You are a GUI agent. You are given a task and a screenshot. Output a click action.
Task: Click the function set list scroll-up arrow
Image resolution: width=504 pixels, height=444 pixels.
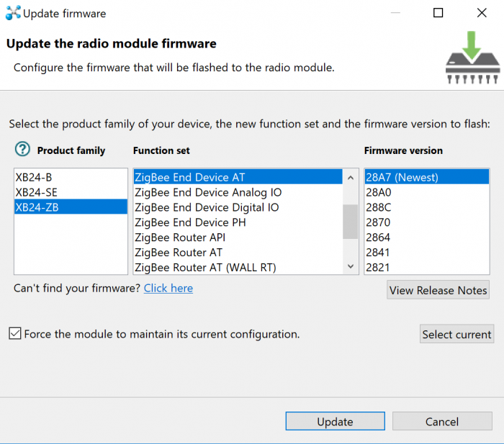coord(351,177)
